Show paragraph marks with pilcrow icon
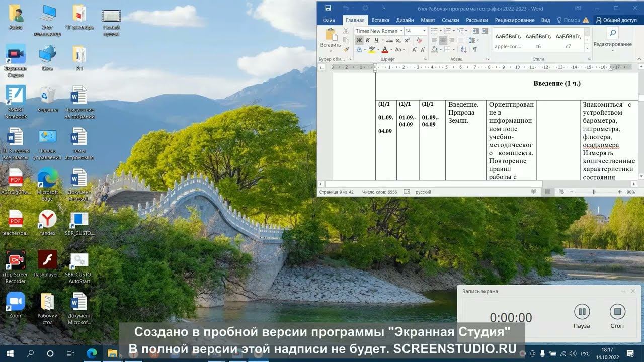This screenshot has height=362, width=644. point(474,49)
